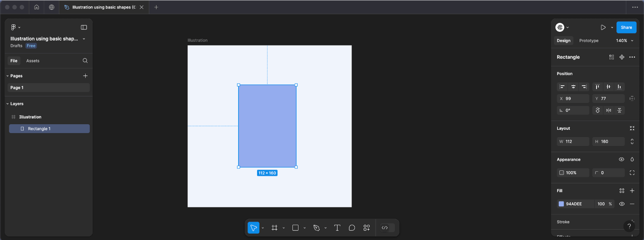Click the width input field
This screenshot has height=240, width=644.
point(573,142)
